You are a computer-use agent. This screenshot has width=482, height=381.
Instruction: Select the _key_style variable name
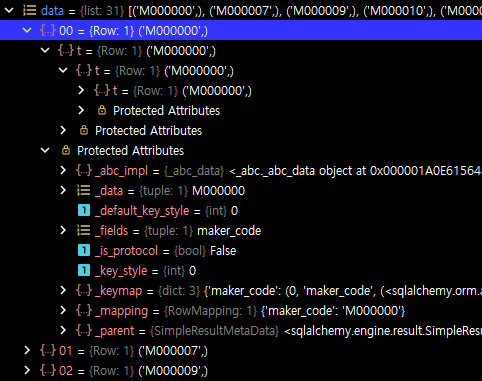click(121, 271)
